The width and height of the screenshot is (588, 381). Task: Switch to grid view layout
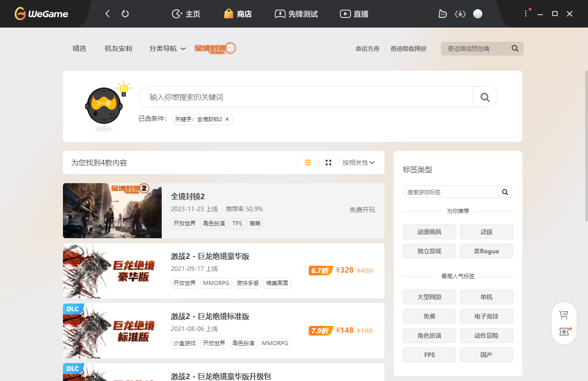coord(328,162)
